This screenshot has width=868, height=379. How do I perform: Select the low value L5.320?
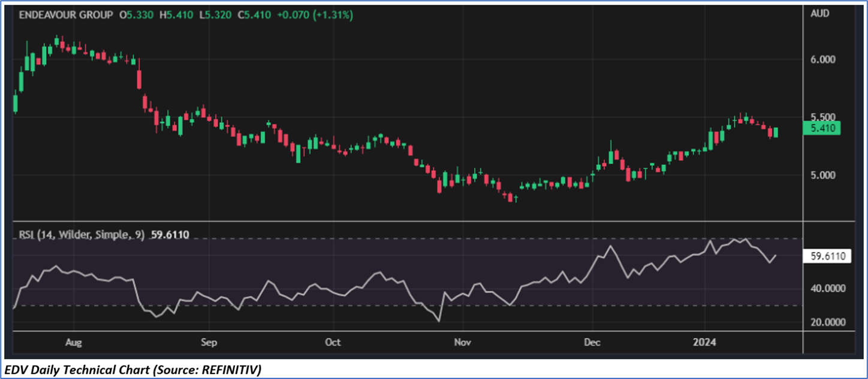coord(215,16)
